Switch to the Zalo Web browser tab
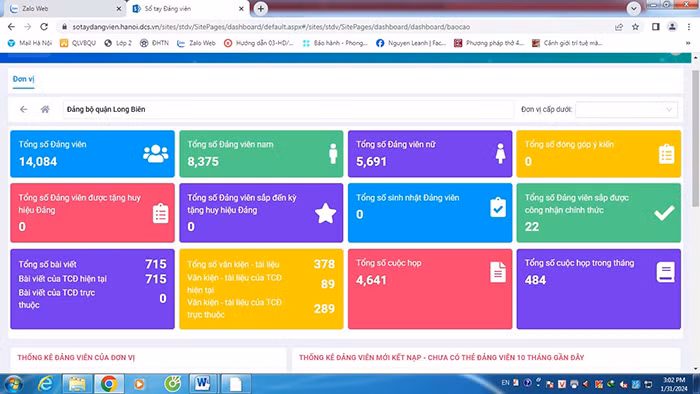Screen dimensions: 700x394 (62, 8)
